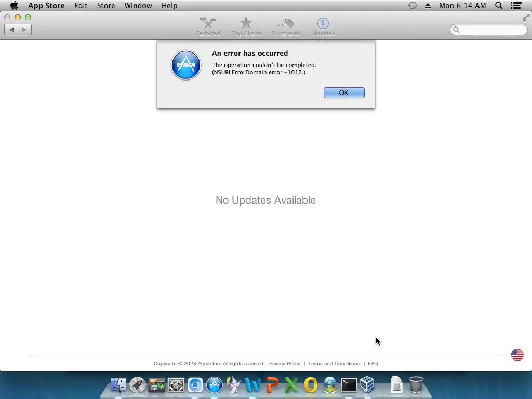Open System Preferences gear in Dock
532x399 pixels.
[176, 385]
